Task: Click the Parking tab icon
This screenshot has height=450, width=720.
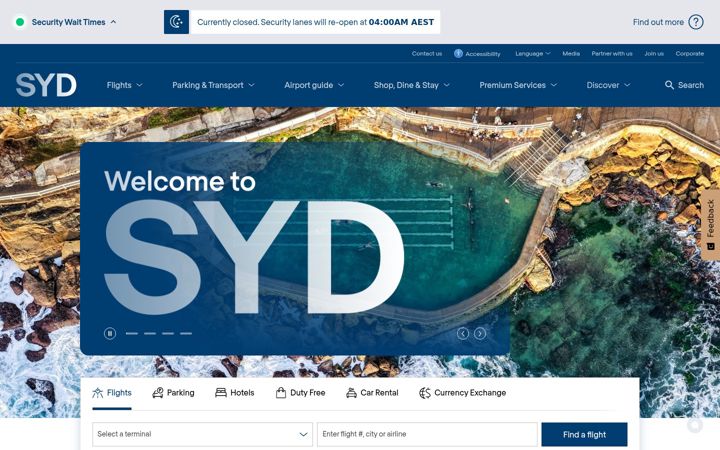Action: click(158, 393)
